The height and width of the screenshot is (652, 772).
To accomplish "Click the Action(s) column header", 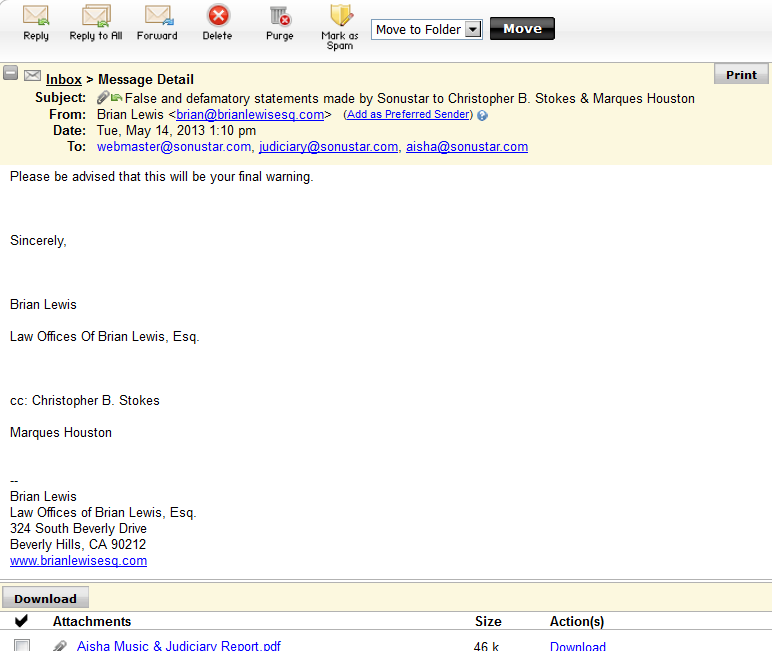I will (x=577, y=621).
